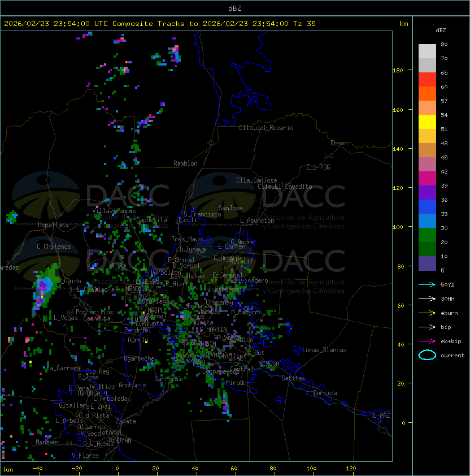The height and width of the screenshot is (476, 470).
Task: Click the 'Lomas_Blancas' map label
Action: coord(324,350)
